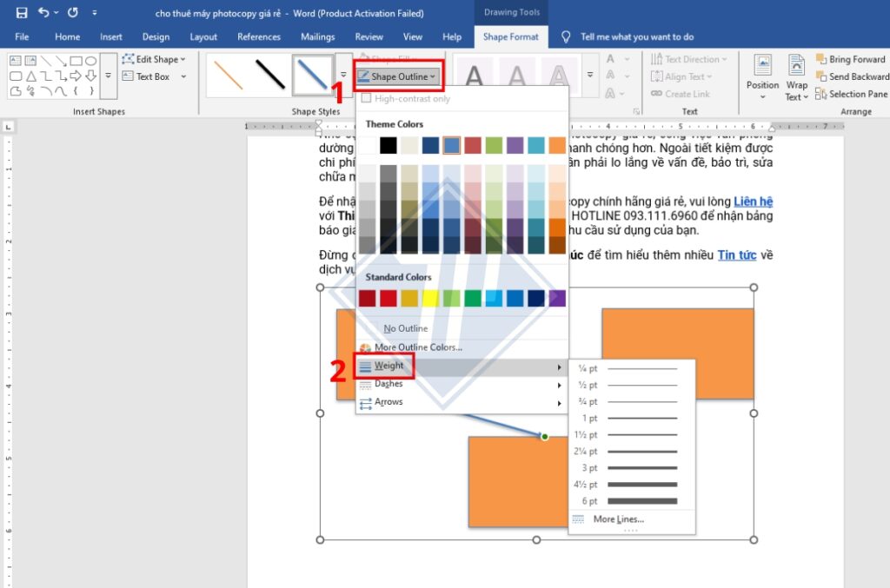Pick the yellow standard color swatch
Image resolution: width=890 pixels, height=588 pixels.
(x=430, y=299)
